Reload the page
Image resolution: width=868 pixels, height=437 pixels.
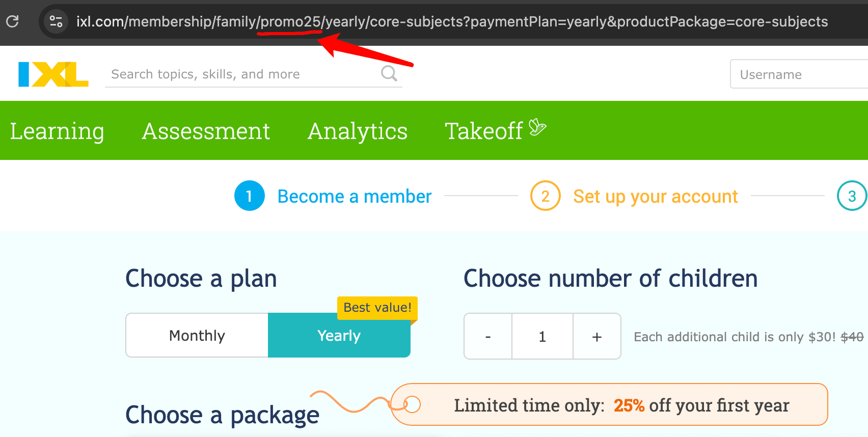(13, 21)
